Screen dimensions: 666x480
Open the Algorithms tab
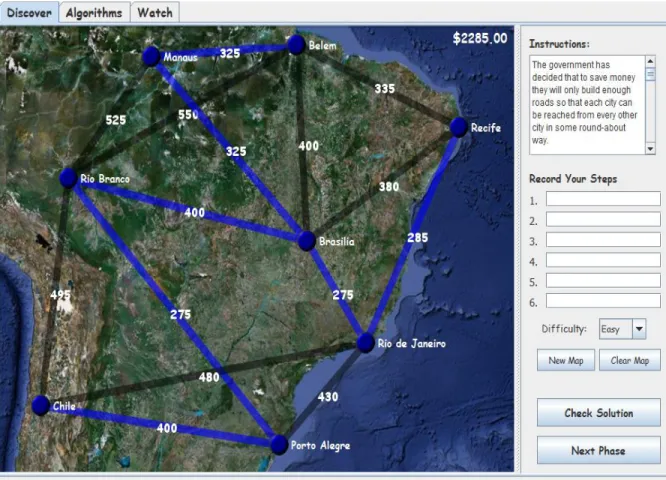[94, 13]
